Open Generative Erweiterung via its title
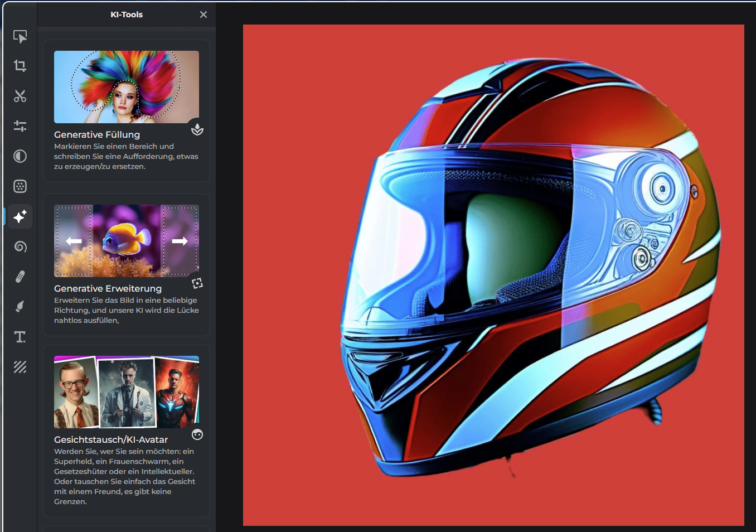This screenshot has width=756, height=532. click(x=108, y=288)
